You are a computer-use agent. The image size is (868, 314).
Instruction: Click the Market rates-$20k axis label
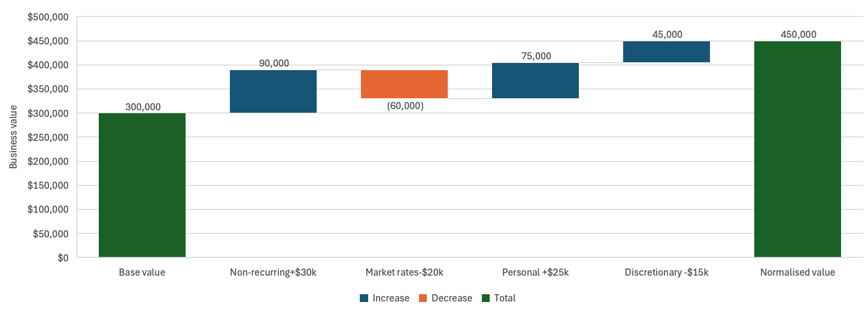(404, 273)
